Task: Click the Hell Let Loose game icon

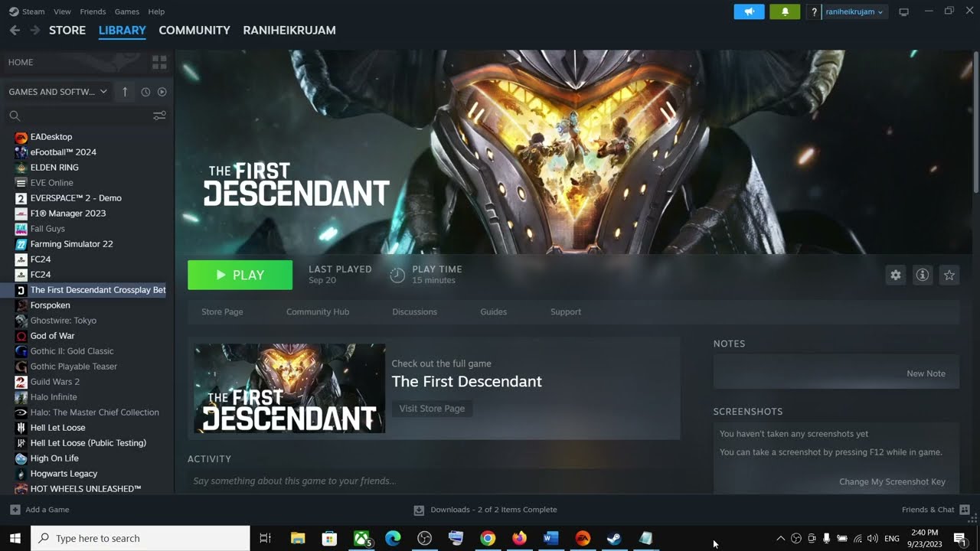Action: point(21,428)
